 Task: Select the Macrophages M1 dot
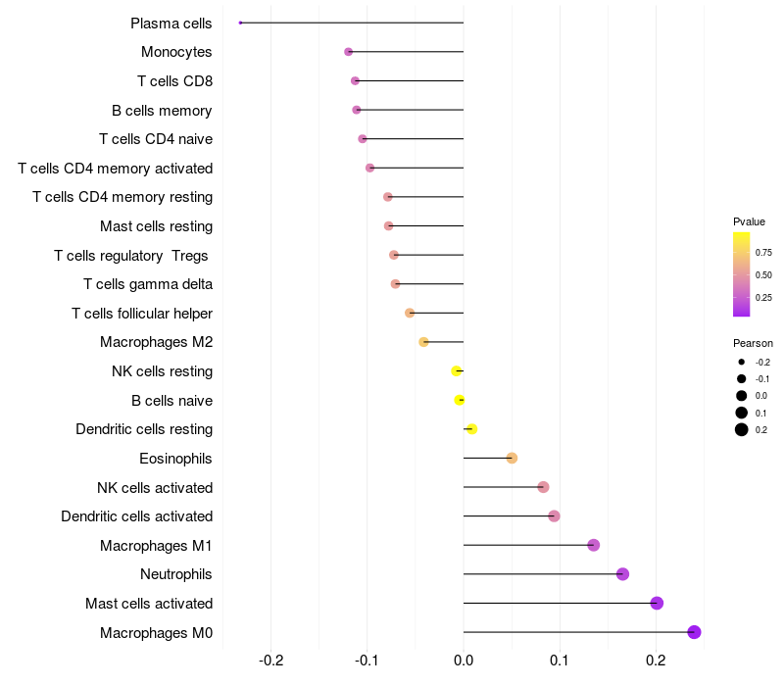coord(593,545)
